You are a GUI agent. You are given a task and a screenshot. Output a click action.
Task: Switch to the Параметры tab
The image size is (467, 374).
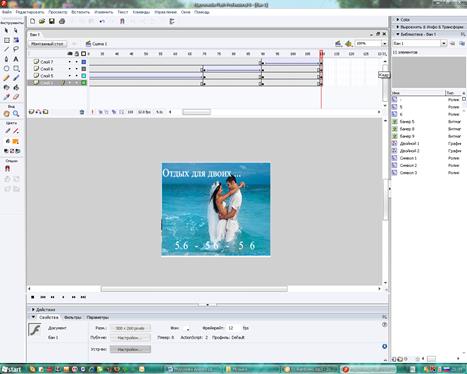(x=97, y=317)
